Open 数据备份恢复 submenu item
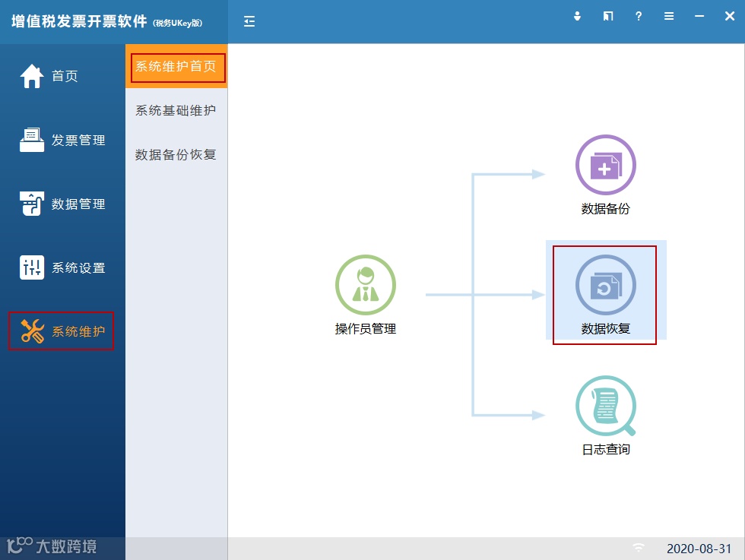This screenshot has width=745, height=560. click(176, 154)
